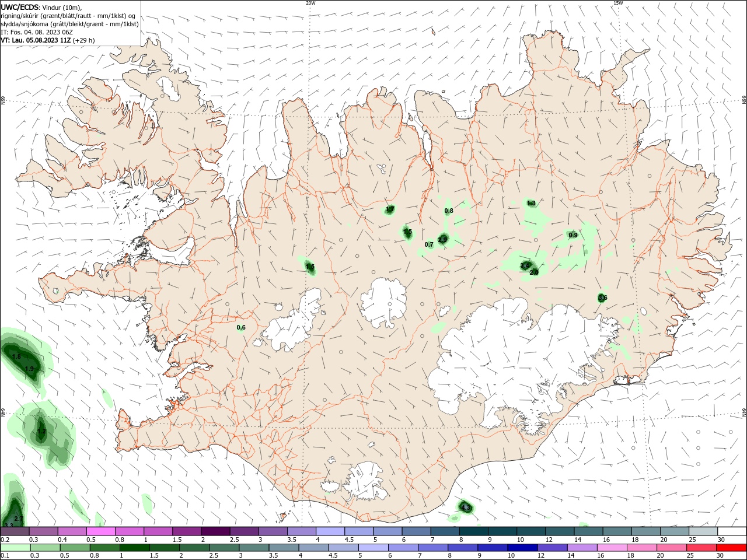Screen dimensions: 747x560
Task: Select the violet 12–14 swatch in bottom legend row
Action: click(552, 548)
